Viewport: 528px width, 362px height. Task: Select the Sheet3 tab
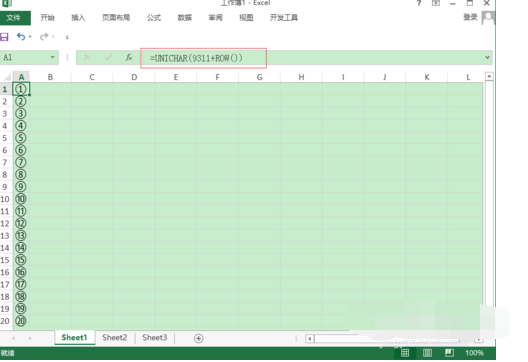(x=155, y=337)
